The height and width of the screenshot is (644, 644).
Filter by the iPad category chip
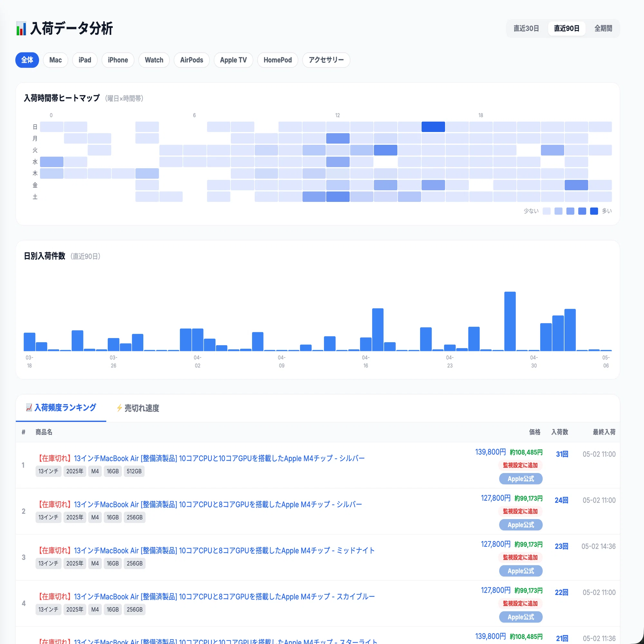85,60
